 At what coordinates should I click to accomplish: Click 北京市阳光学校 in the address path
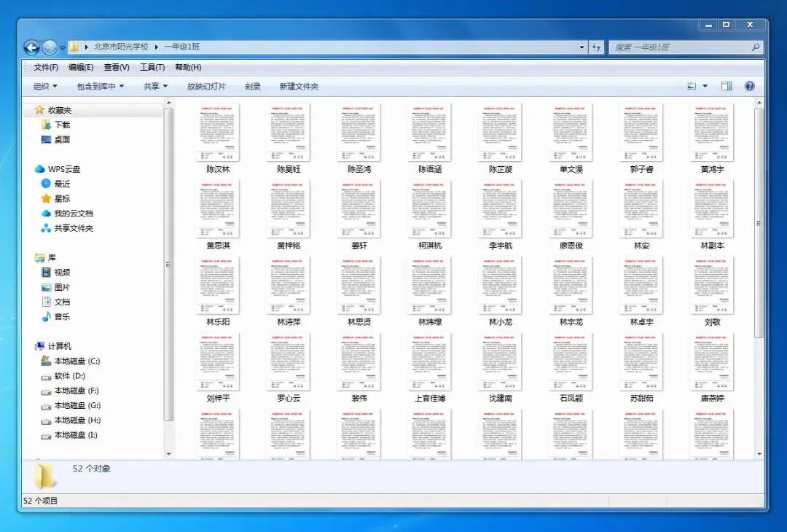point(121,47)
